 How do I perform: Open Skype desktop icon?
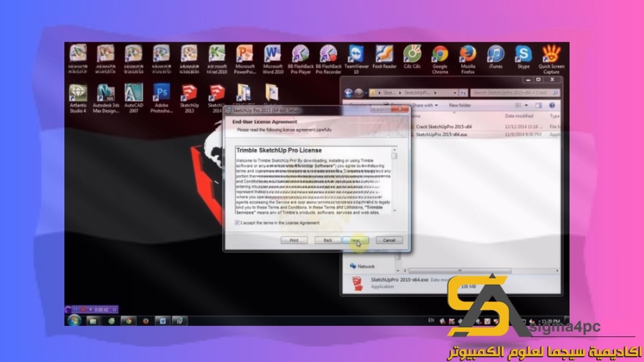point(523,57)
